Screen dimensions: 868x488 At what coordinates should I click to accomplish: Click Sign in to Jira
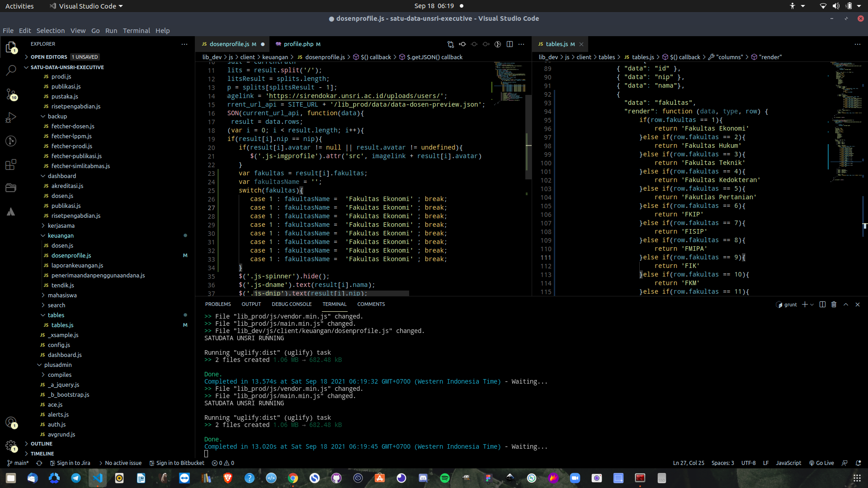point(70,463)
